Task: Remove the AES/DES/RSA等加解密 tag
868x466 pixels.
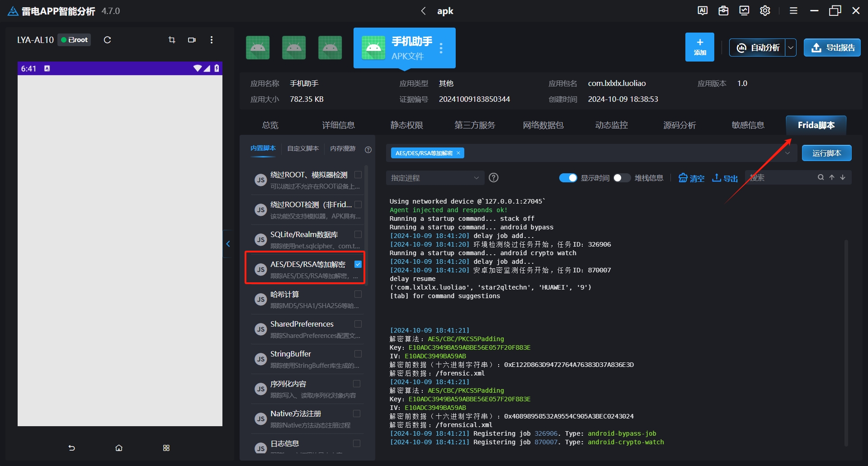Action: point(458,153)
